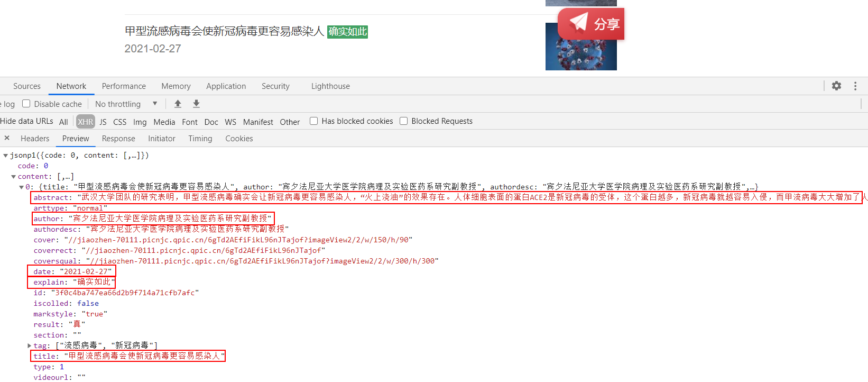Open the Cookies sub-tab
This screenshot has width=868, height=382.
pos(239,139)
